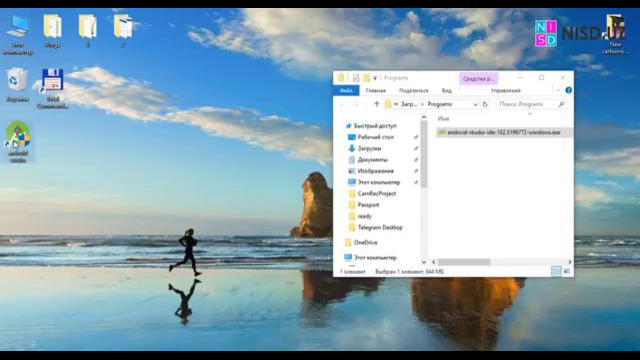Click the Programs breadcrumb in the address bar
This screenshot has height=360, width=640.
pos(440,104)
